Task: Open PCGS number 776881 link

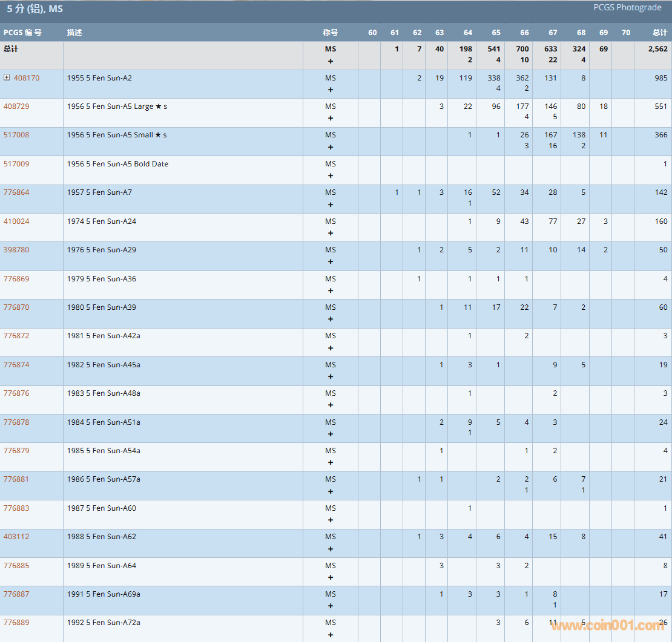Action: pos(16,479)
